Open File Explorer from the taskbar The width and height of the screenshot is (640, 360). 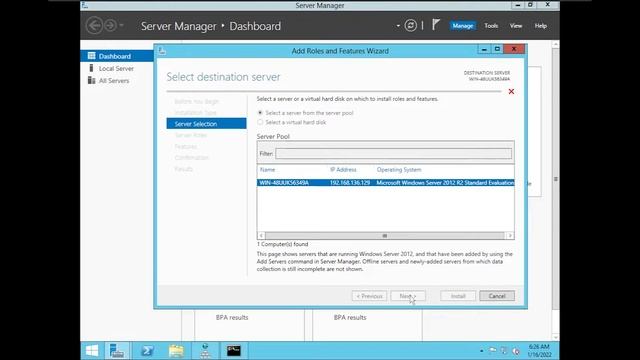pyautogui.click(x=176, y=351)
